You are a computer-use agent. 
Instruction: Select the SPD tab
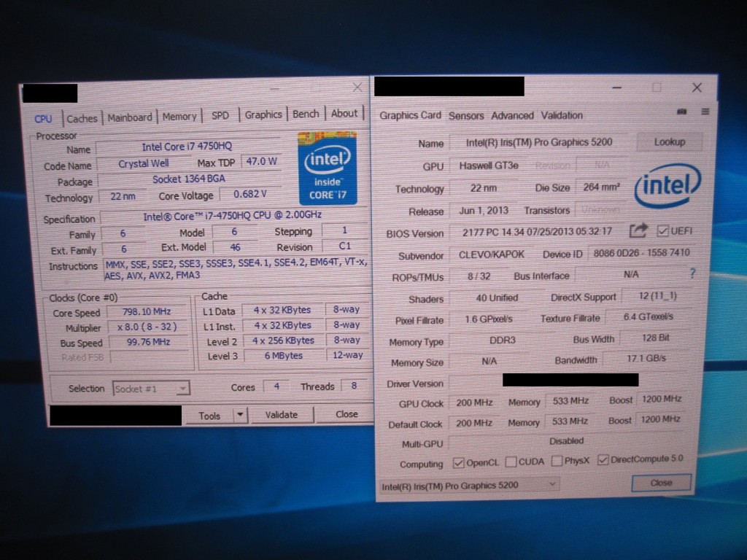(220, 115)
